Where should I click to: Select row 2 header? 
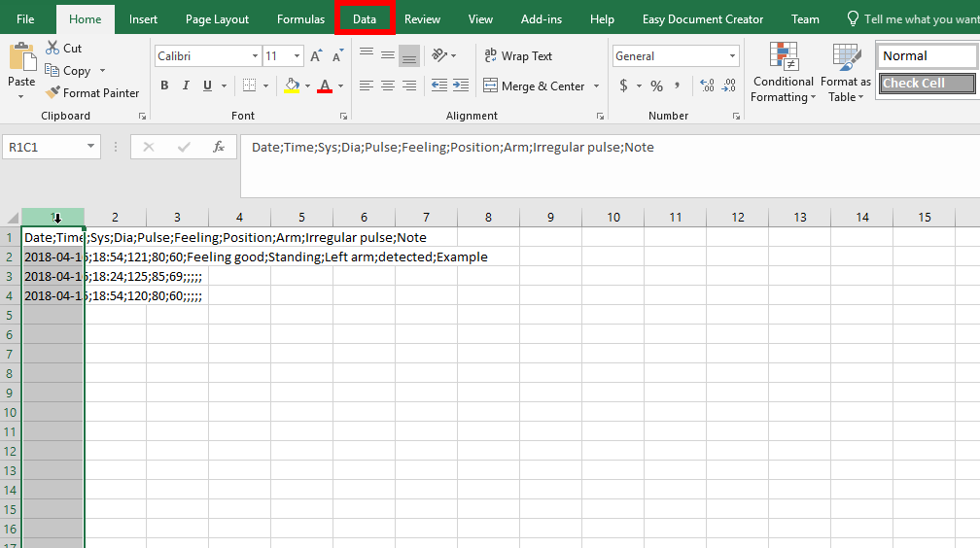[10, 257]
